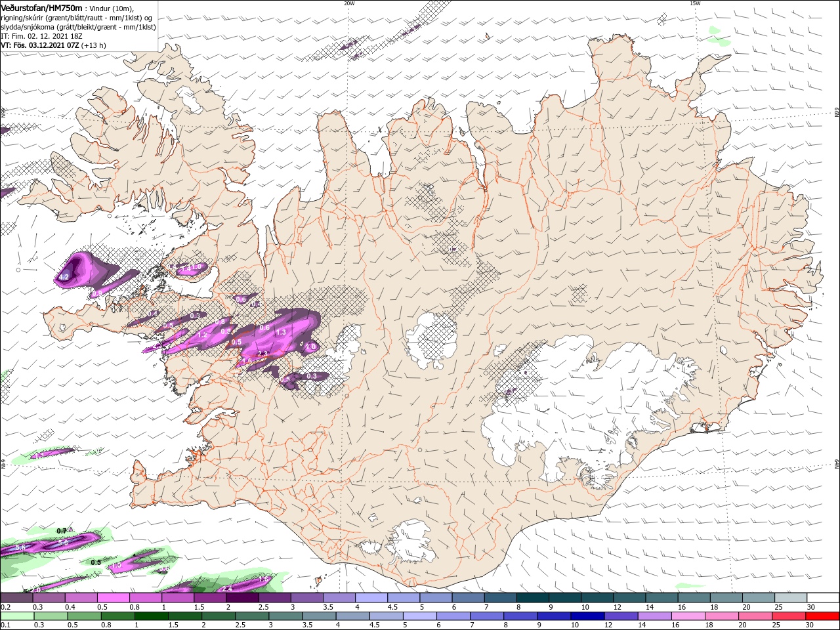This screenshot has height=630, width=840.
Task: Pick bottom-row pale green swatch between 0.1 and 0.3
Action: coord(16,616)
